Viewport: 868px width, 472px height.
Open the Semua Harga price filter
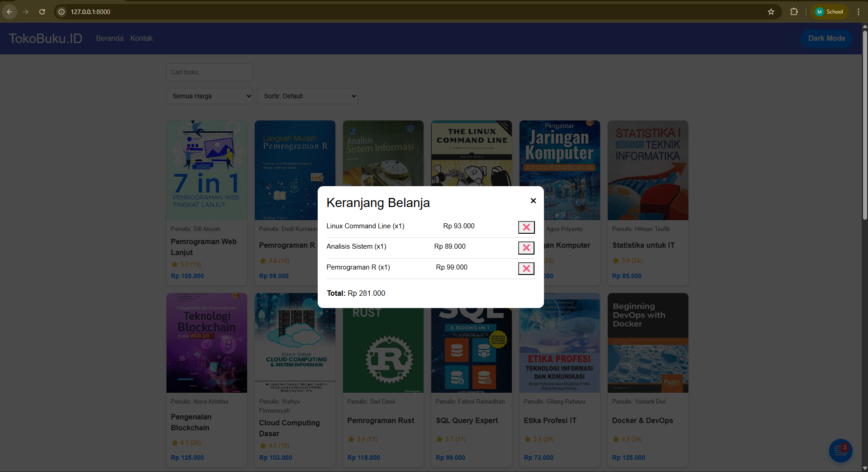(x=210, y=96)
